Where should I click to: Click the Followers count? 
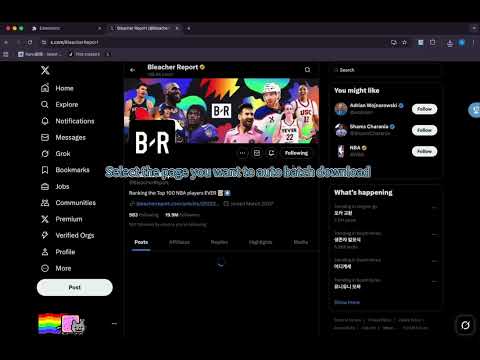click(x=182, y=215)
